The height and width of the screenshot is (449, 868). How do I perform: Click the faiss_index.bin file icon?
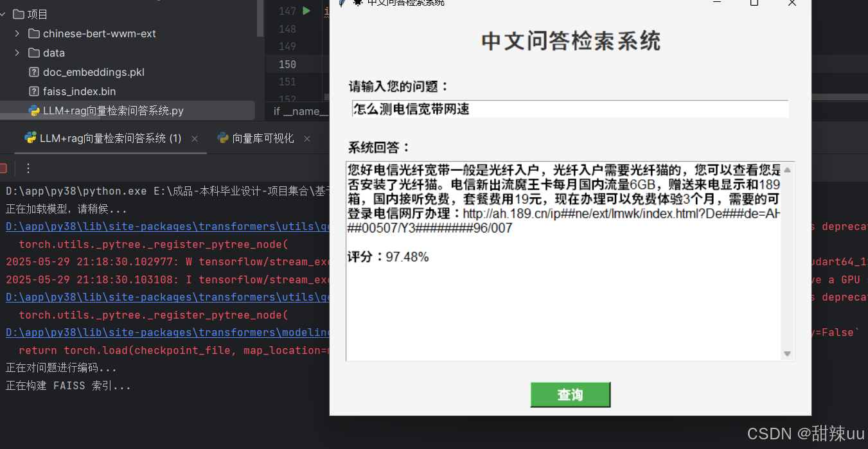pyautogui.click(x=34, y=91)
